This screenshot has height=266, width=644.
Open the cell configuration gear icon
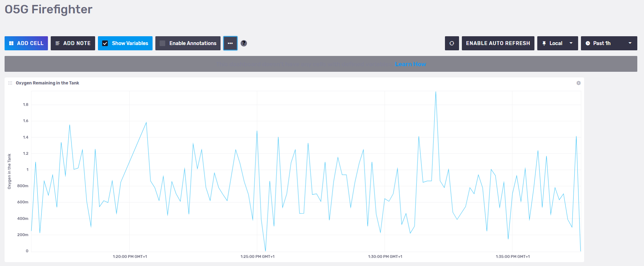pyautogui.click(x=578, y=83)
